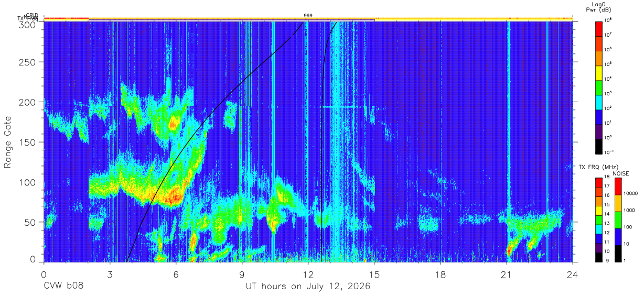The height and width of the screenshot is (297, 644).
Task: Pick the black segment of NOISE colorbar
Action: [x=618, y=254]
